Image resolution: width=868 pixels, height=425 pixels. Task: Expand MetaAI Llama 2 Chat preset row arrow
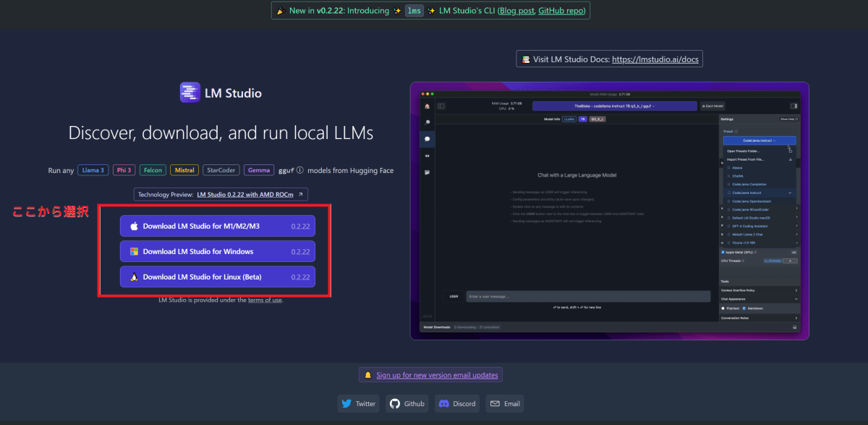796,235
